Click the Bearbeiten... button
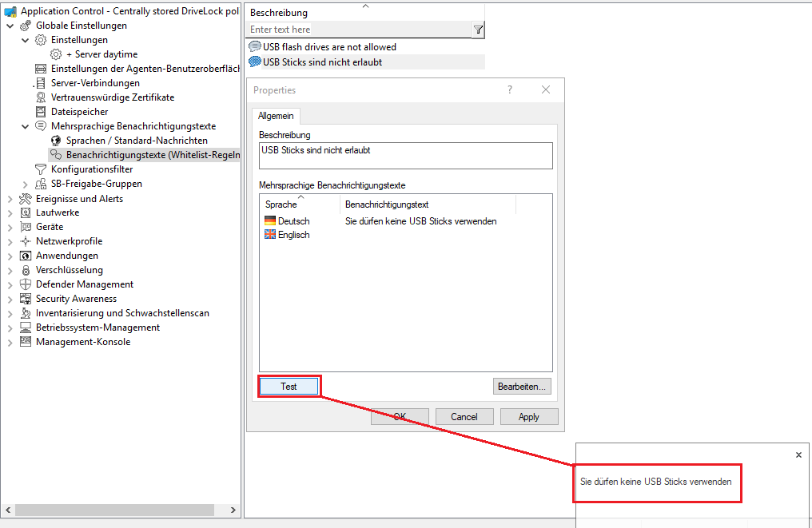Viewport: 812px width, 528px height. [x=521, y=387]
